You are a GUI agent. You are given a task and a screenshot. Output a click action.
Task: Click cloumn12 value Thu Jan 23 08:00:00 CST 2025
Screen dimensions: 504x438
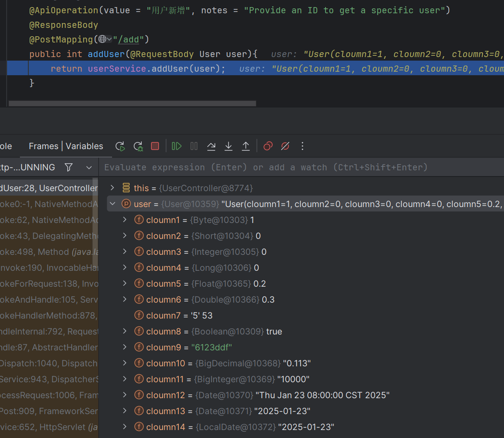[x=322, y=395]
